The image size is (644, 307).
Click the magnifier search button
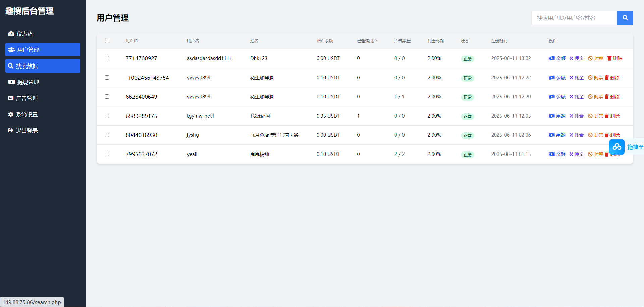coord(625,18)
